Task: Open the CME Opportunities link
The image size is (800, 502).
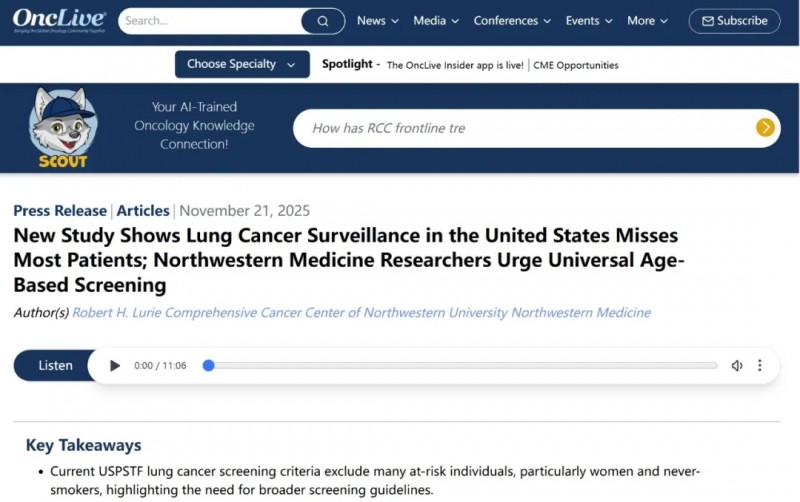Action: pos(576,65)
